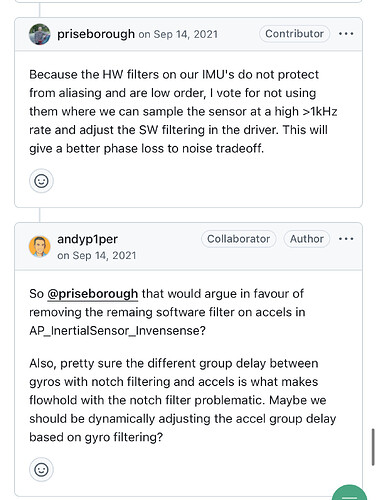Screen dimensions: 376x500
Task: Open andyp1per's Sep 14, 2021 timestamp
Action: 97,256
